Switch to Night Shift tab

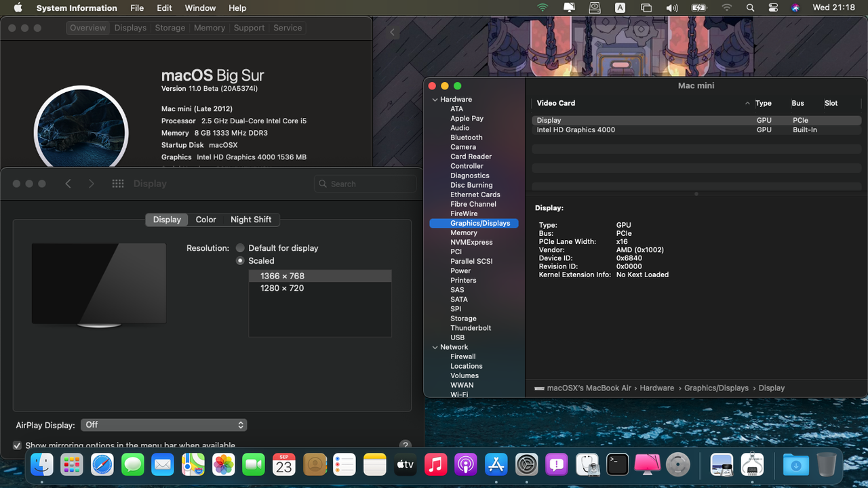click(251, 220)
